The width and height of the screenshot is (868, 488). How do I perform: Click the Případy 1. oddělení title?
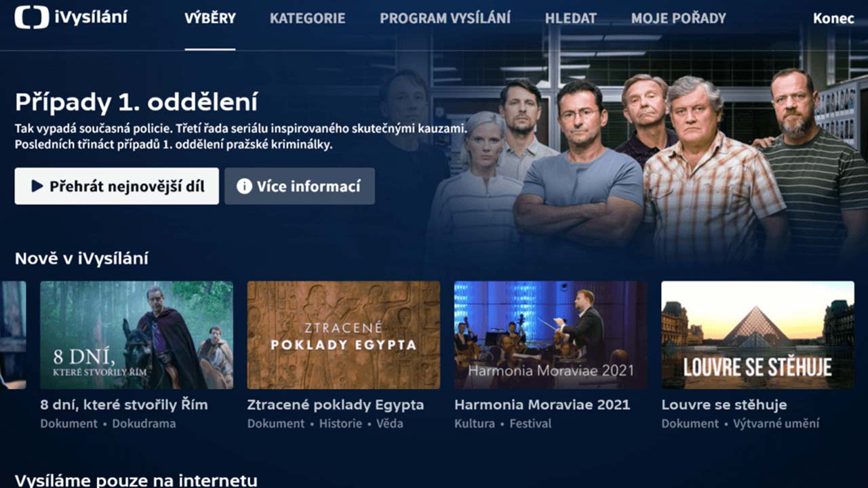(136, 103)
